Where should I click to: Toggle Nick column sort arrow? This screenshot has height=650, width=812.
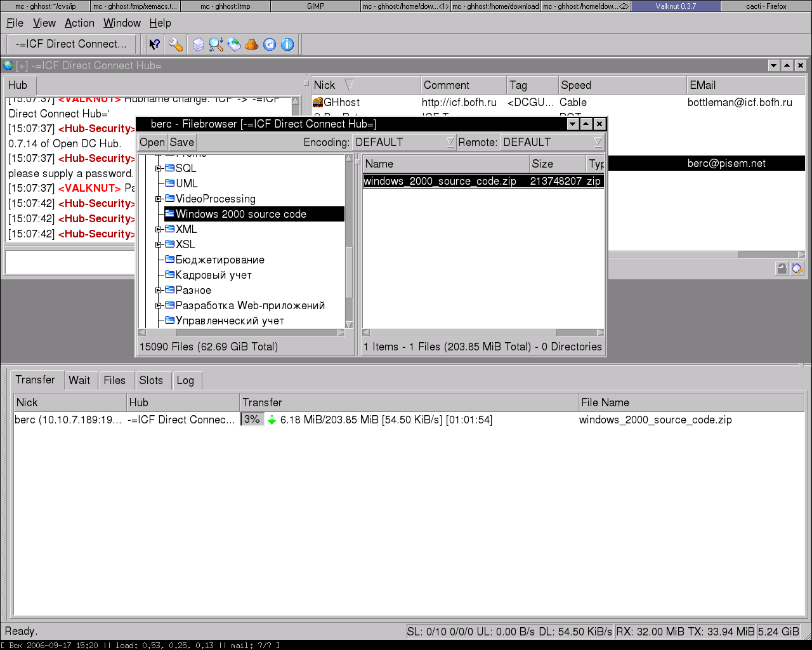click(x=349, y=85)
